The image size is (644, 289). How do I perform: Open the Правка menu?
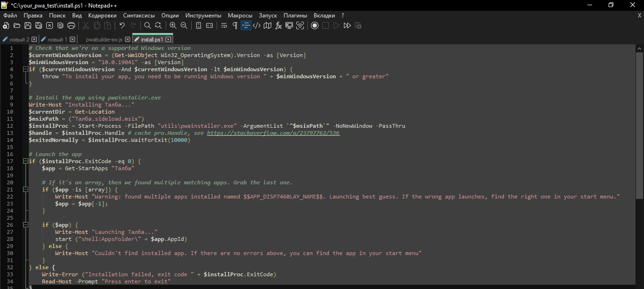pos(33,16)
